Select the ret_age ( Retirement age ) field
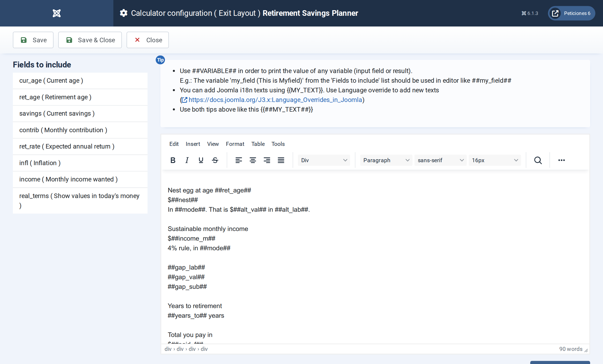 (80, 97)
